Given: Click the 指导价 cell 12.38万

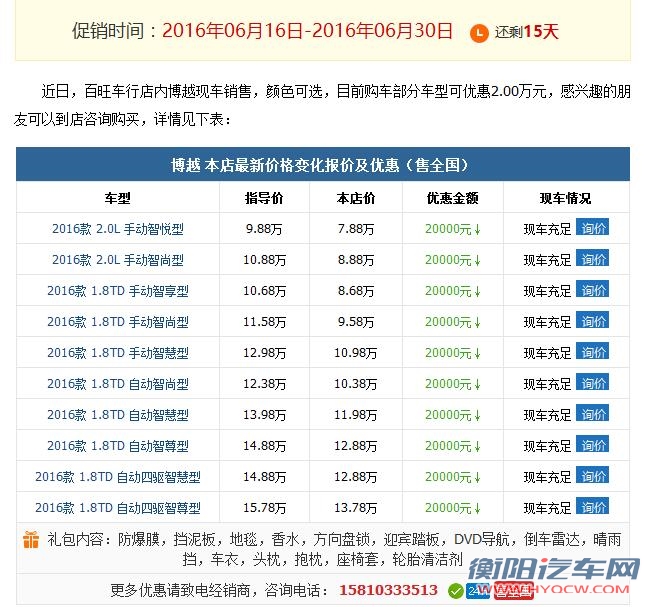Looking at the screenshot, I should point(264,384).
